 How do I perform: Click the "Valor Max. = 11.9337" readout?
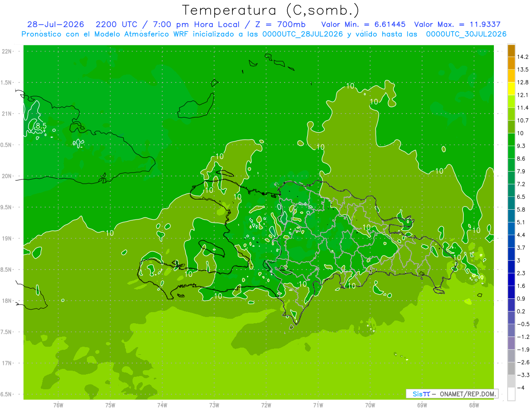(458, 24)
